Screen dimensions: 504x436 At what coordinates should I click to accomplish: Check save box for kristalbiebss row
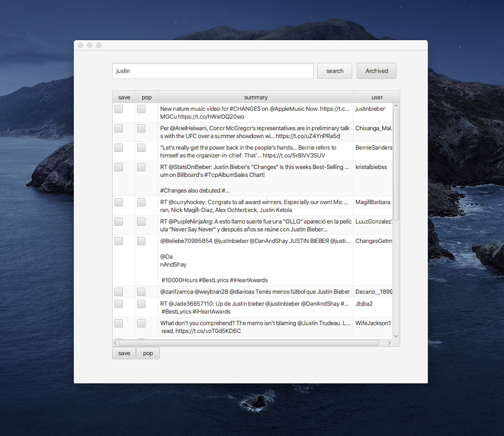coord(119,167)
